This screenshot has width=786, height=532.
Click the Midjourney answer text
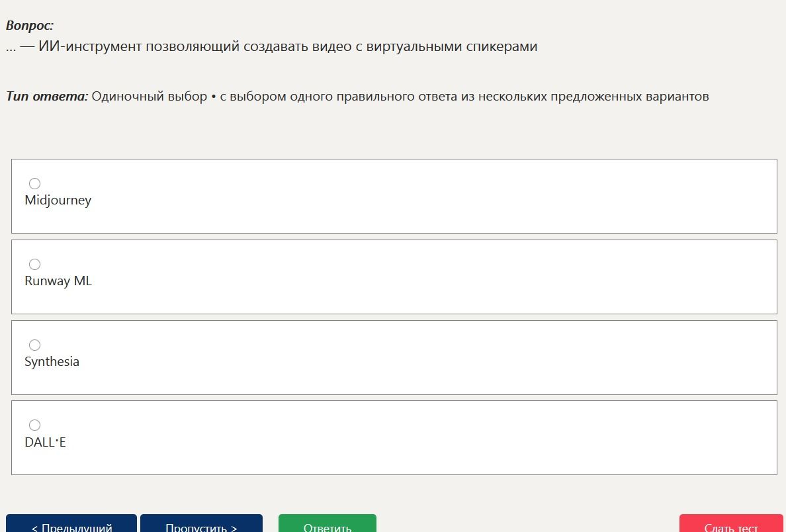(58, 200)
